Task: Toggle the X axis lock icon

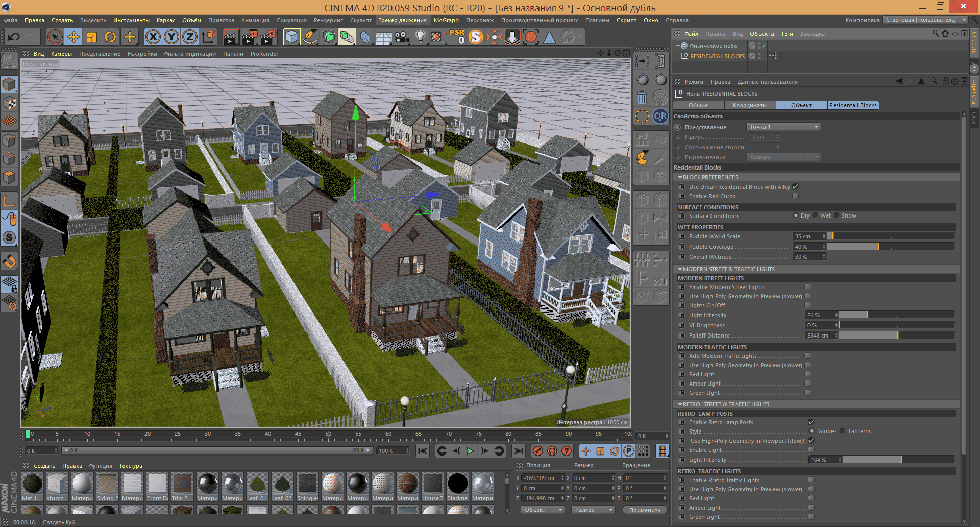Action: 153,37
